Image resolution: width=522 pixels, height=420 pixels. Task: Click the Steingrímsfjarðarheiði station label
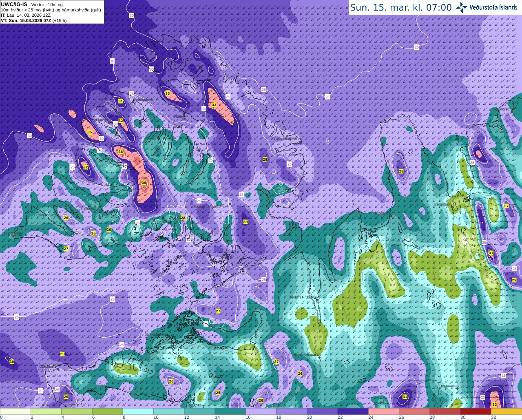(x=212, y=207)
